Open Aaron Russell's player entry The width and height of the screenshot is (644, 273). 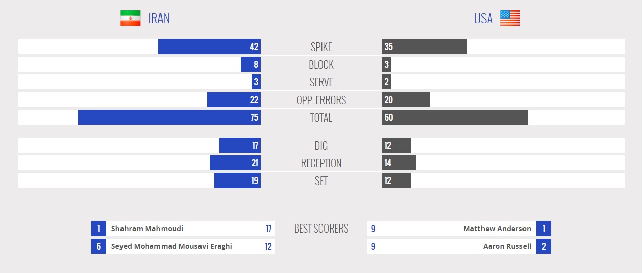pyautogui.click(x=507, y=246)
